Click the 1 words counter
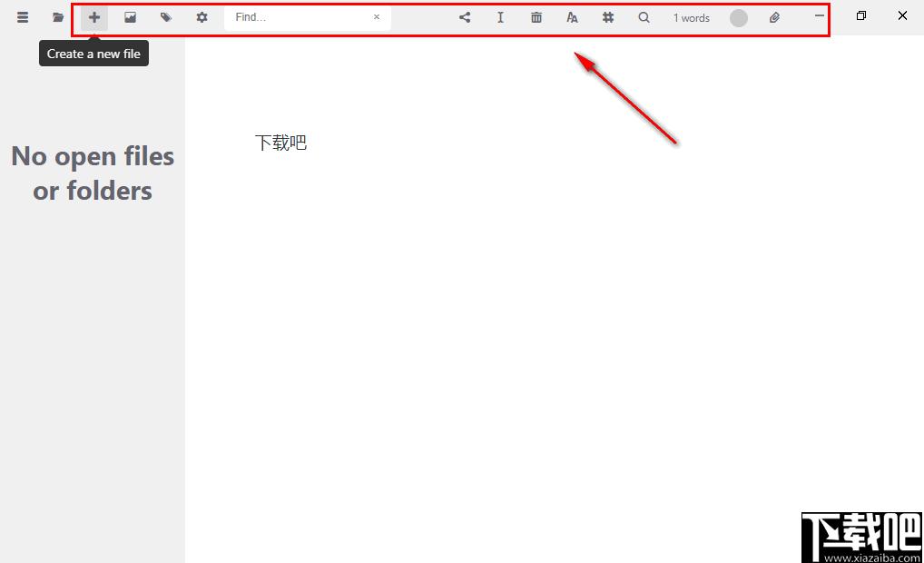 692,18
